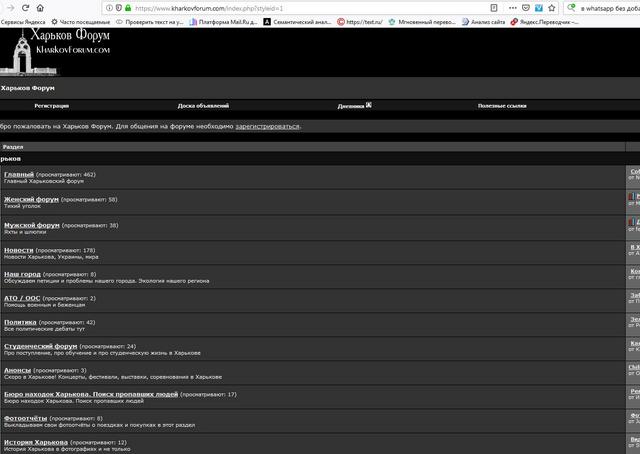
Task: Open Семантический анализ bookmark
Action: click(298, 22)
